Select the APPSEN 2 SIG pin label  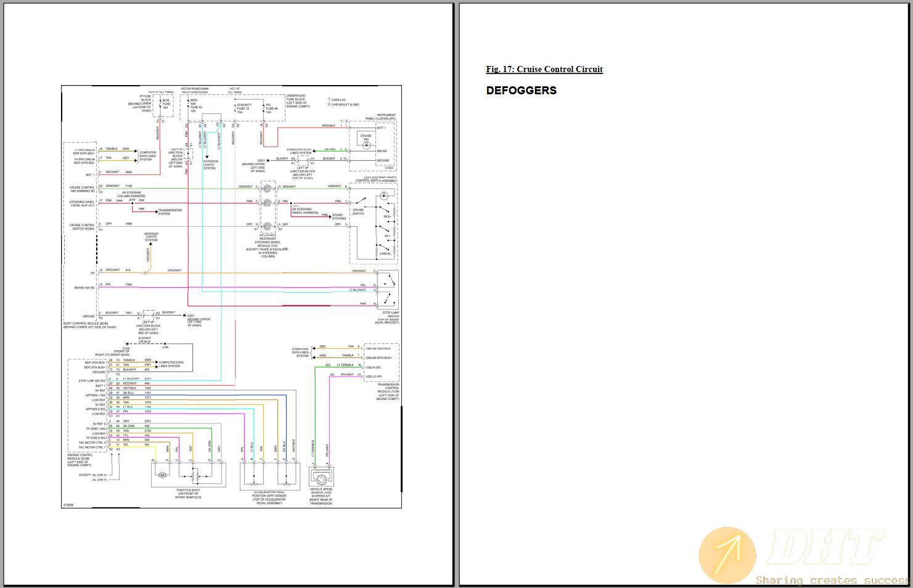click(95, 409)
